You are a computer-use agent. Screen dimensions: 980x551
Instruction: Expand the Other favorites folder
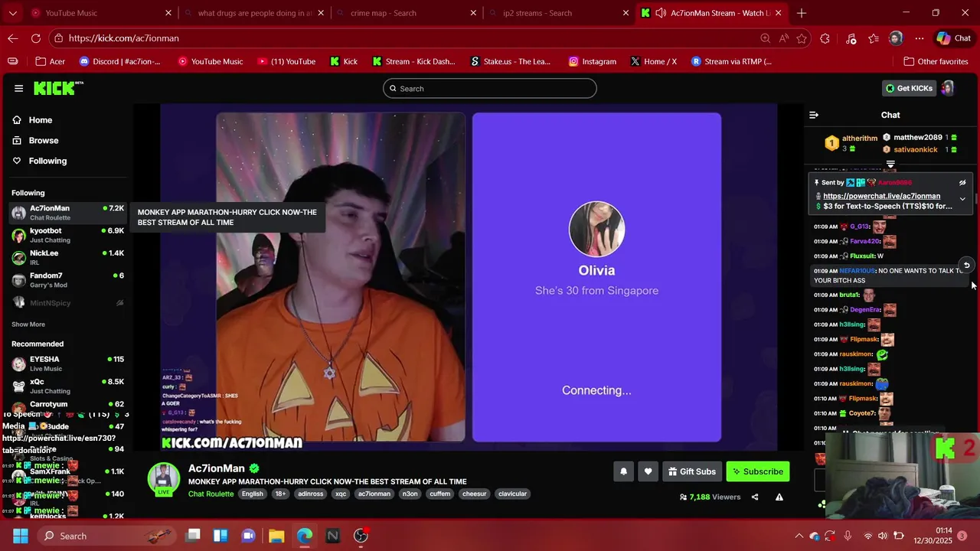[x=936, y=61]
